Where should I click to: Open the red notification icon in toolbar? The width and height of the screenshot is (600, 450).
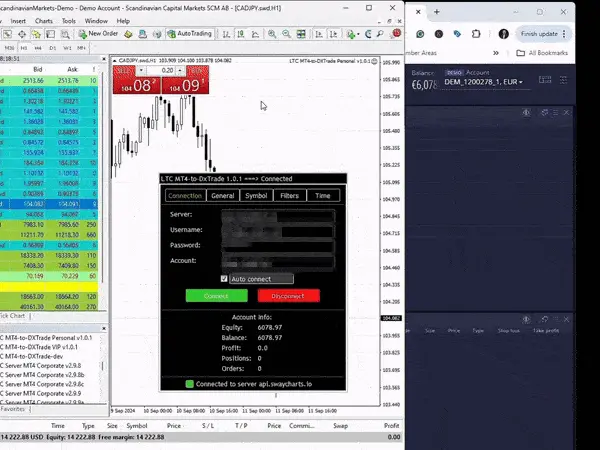[x=396, y=33]
